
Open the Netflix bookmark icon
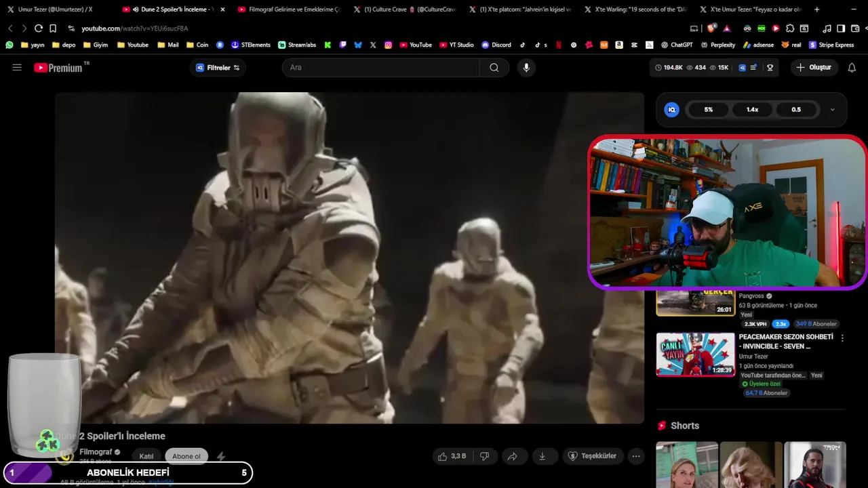[559, 45]
